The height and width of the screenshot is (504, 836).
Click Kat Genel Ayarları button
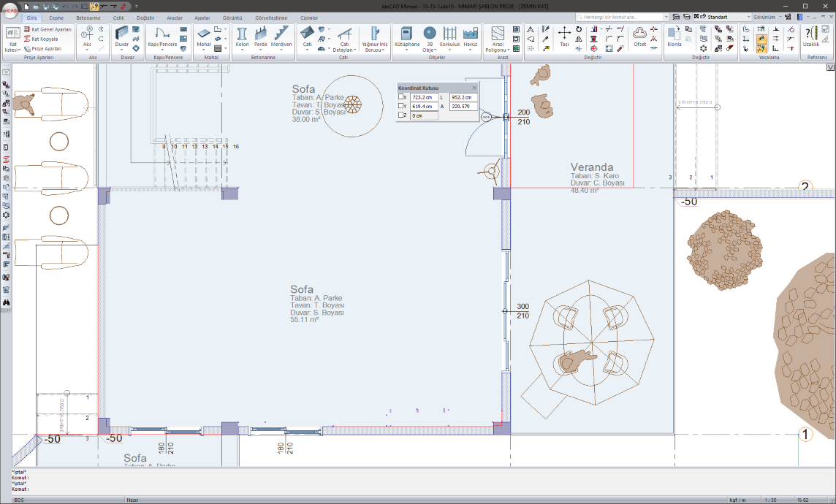click(48, 29)
